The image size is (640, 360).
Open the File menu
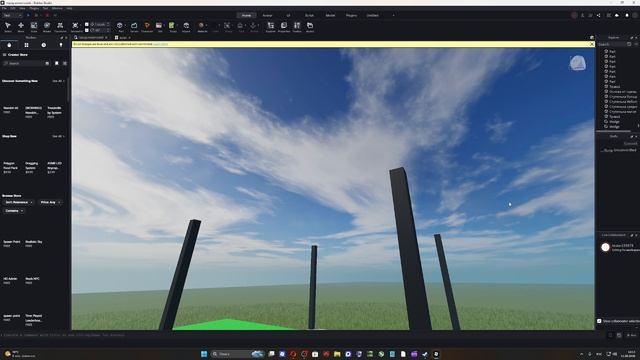(4, 8)
